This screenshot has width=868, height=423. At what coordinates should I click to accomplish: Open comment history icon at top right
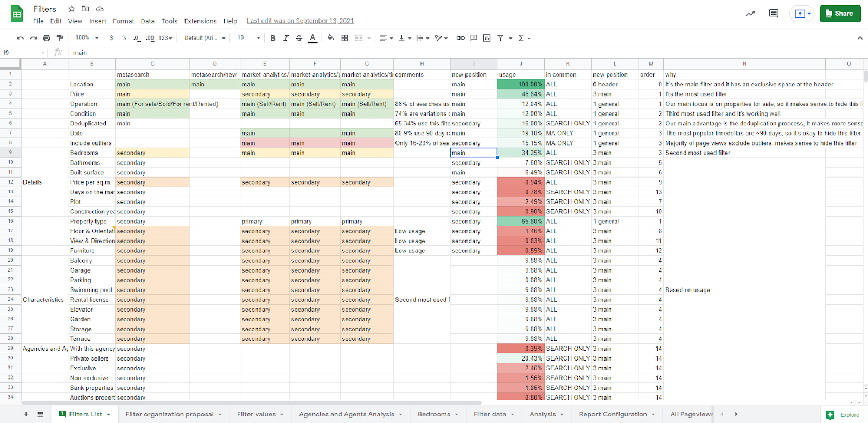[x=774, y=14]
